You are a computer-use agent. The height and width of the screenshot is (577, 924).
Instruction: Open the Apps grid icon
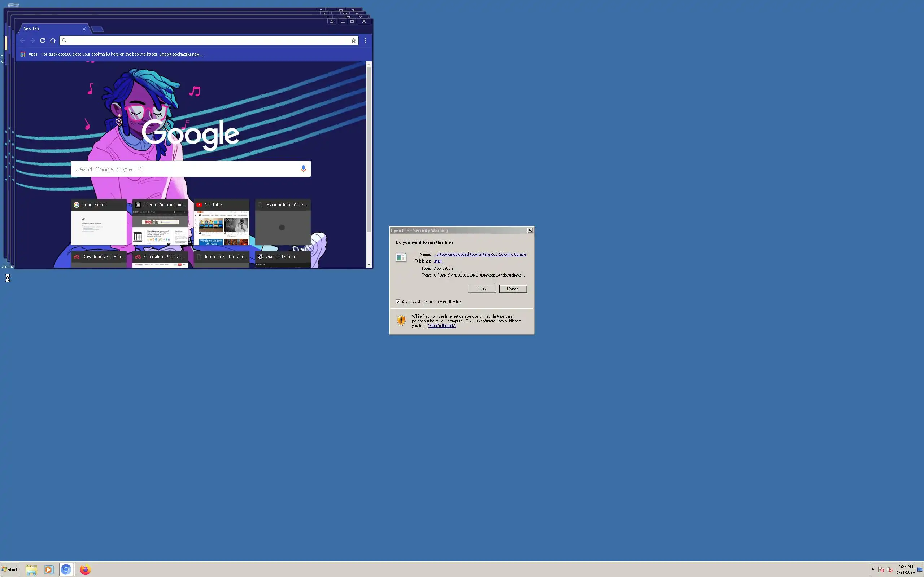(x=23, y=54)
